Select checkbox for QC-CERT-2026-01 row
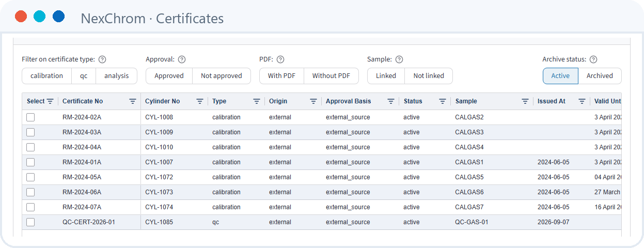This screenshot has height=248, width=644. click(x=30, y=222)
